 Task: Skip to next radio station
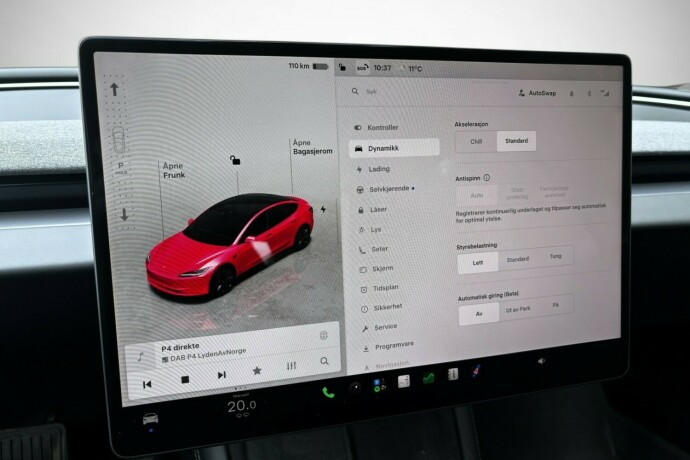coord(221,375)
